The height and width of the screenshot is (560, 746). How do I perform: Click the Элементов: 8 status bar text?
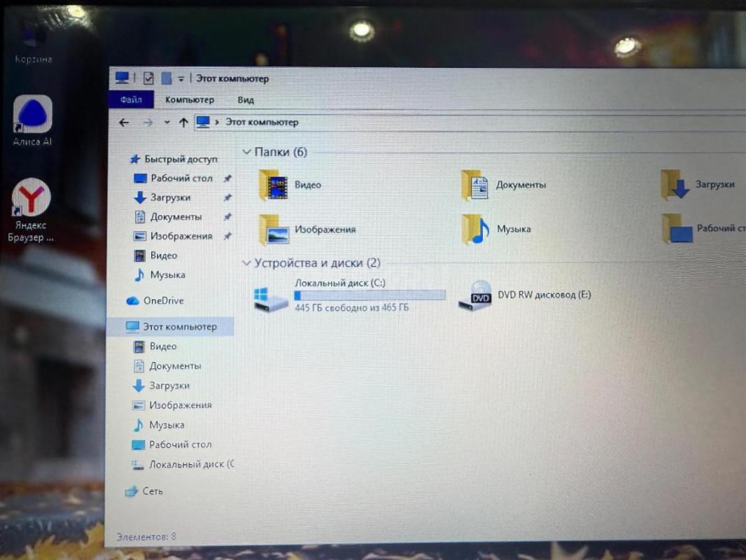coord(146,537)
